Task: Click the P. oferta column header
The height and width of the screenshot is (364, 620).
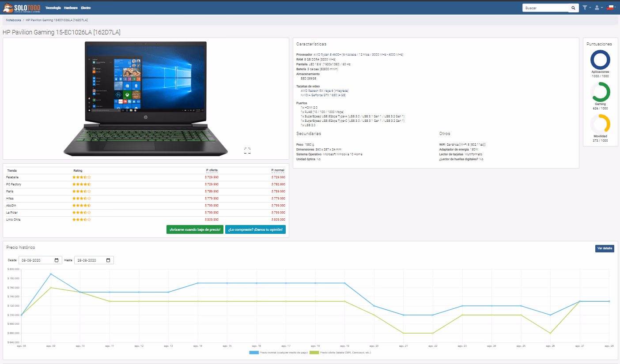Action: pos(212,170)
